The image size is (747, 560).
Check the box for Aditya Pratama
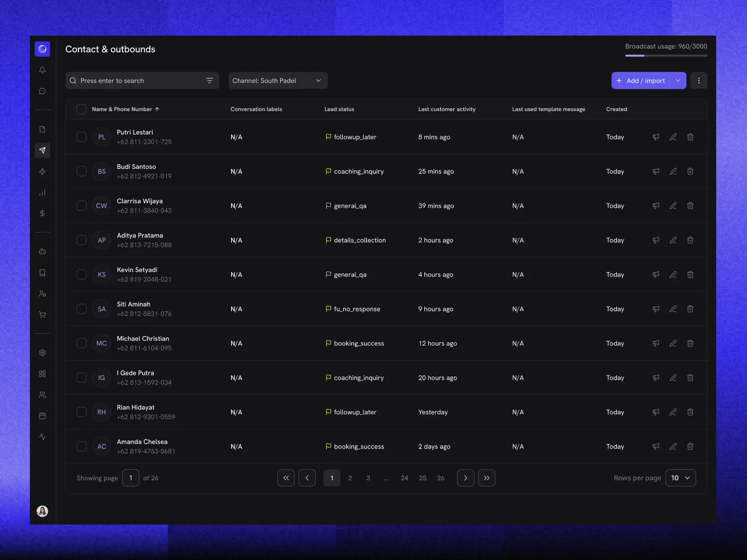tap(82, 240)
